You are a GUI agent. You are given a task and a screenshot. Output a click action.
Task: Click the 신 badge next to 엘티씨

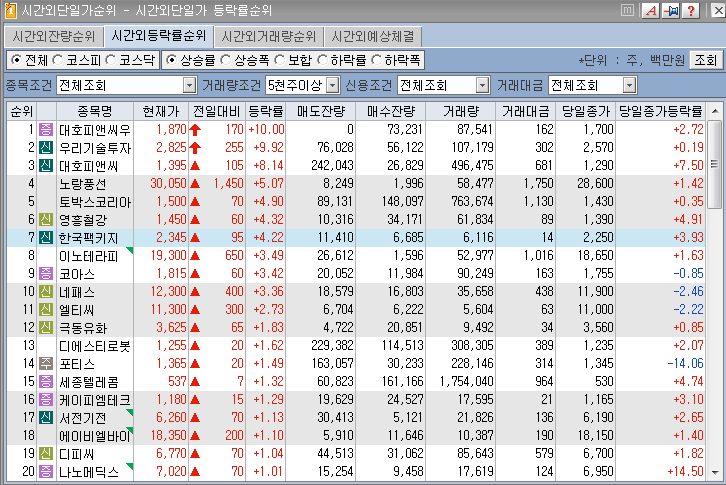click(x=46, y=309)
